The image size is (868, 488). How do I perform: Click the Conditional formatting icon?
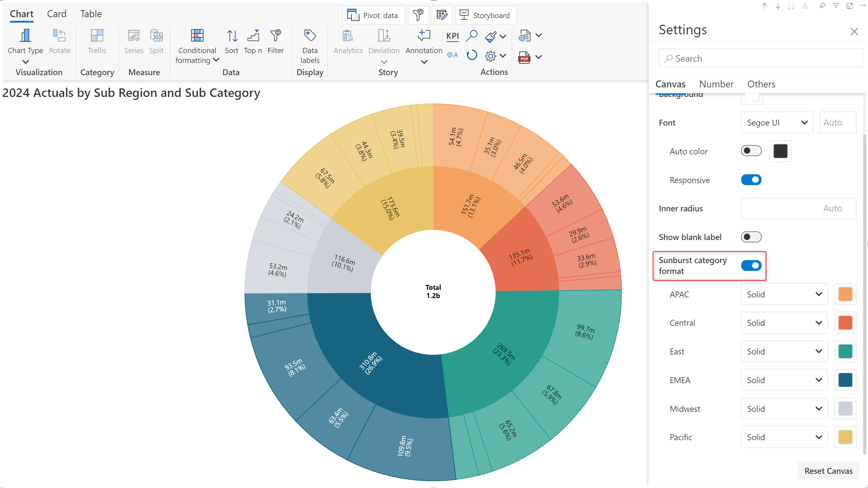[x=197, y=35]
